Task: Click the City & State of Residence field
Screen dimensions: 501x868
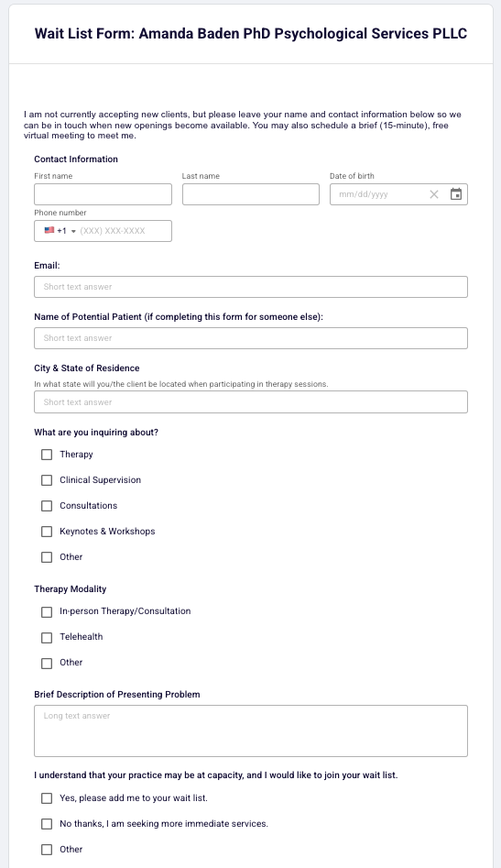Action: pos(251,402)
